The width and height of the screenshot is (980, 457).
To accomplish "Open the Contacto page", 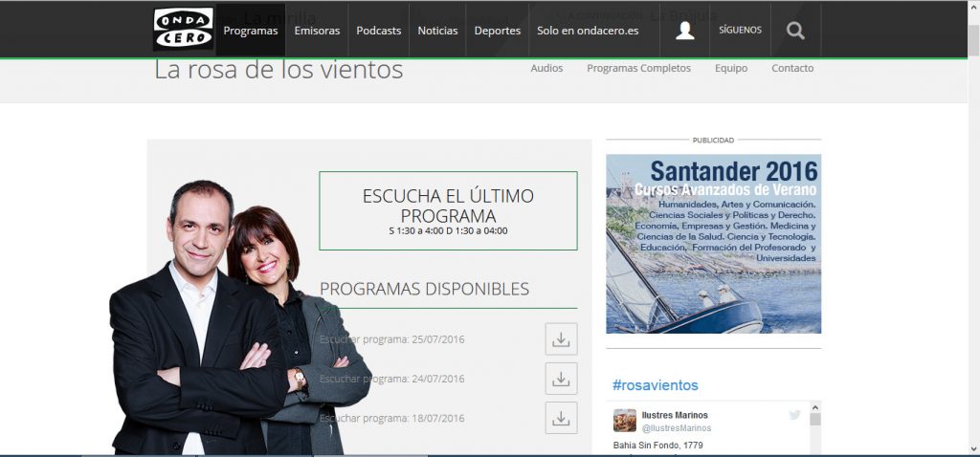I will click(x=792, y=68).
